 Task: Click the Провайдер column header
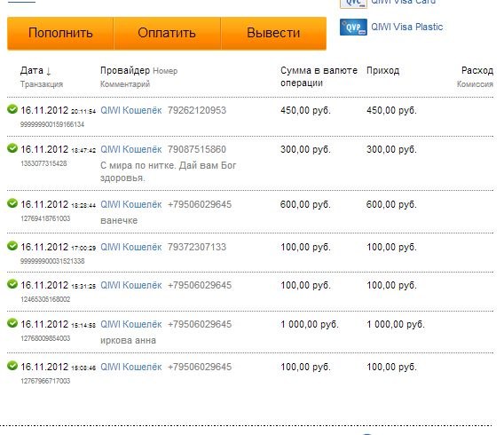pos(125,70)
